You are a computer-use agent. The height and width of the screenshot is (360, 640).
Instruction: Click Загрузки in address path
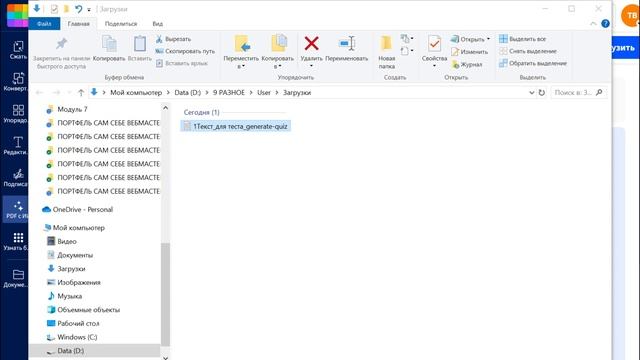(x=297, y=93)
